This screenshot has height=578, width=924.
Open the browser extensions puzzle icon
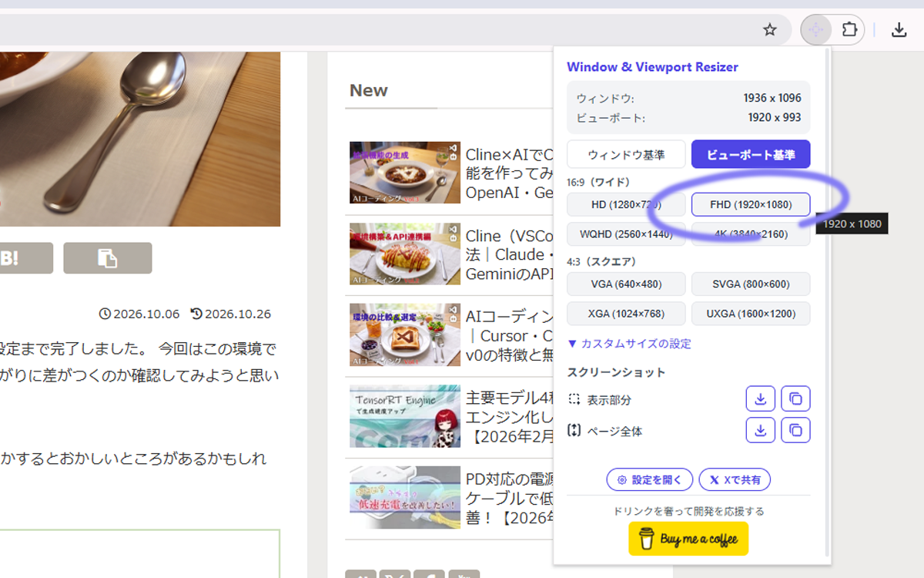coord(849,30)
